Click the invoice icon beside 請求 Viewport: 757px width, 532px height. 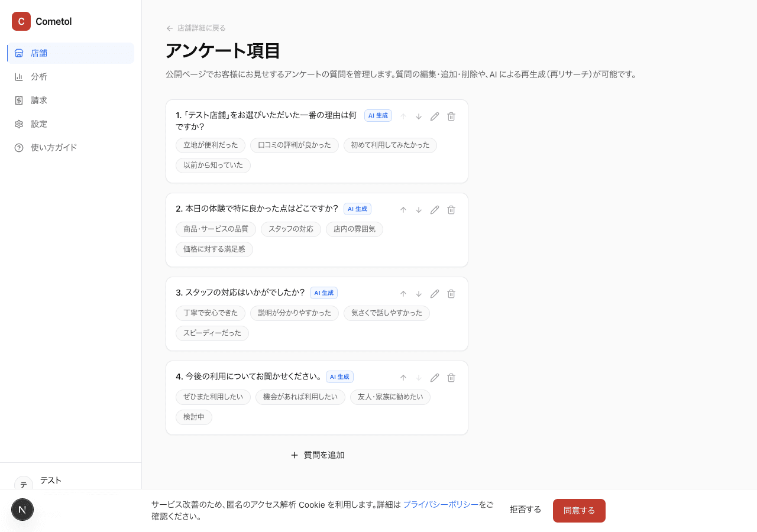19,100
